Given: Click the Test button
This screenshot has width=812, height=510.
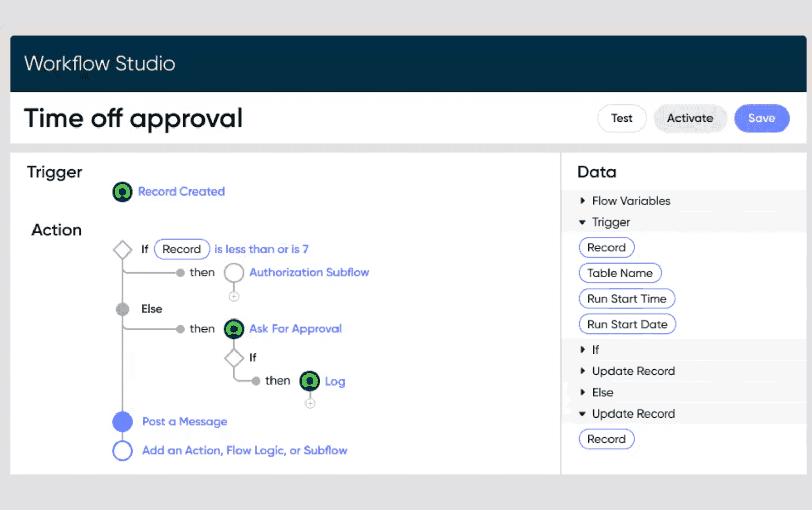Looking at the screenshot, I should click(622, 118).
